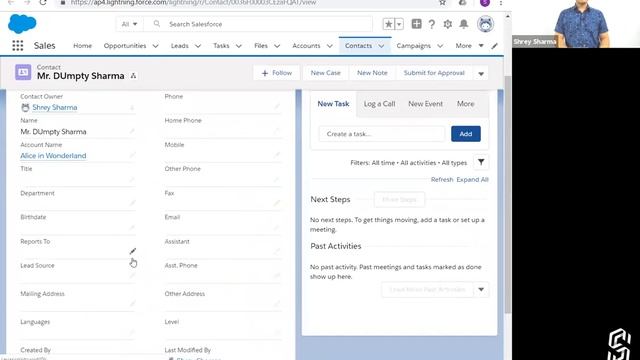Click the page vertical scrollbar
Image resolution: width=640 pixels, height=360 pixels.
pos(508,194)
